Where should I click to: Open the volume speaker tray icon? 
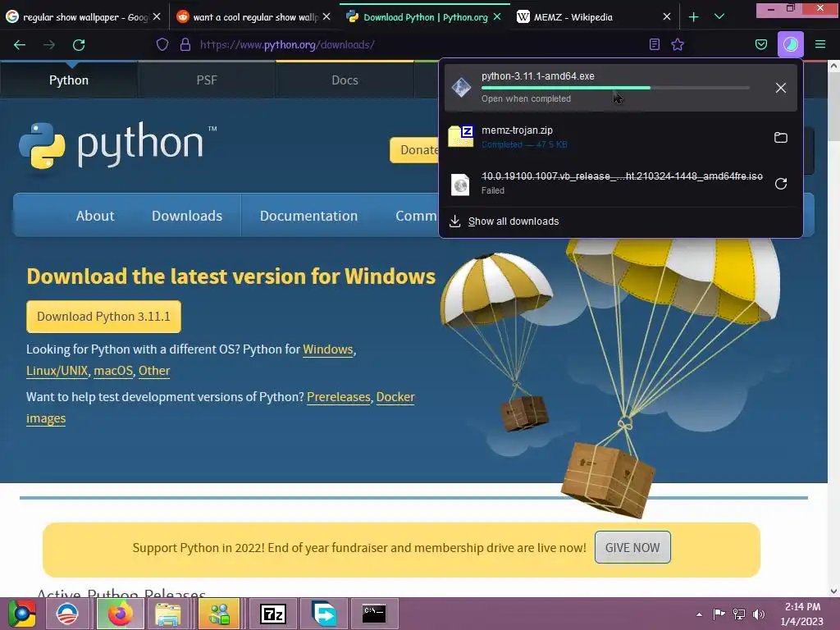759,614
